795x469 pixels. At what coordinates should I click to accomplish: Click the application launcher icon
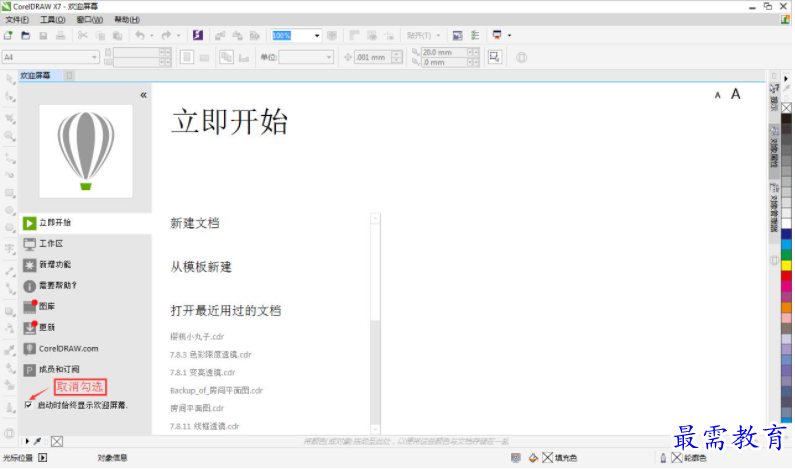click(x=497, y=35)
